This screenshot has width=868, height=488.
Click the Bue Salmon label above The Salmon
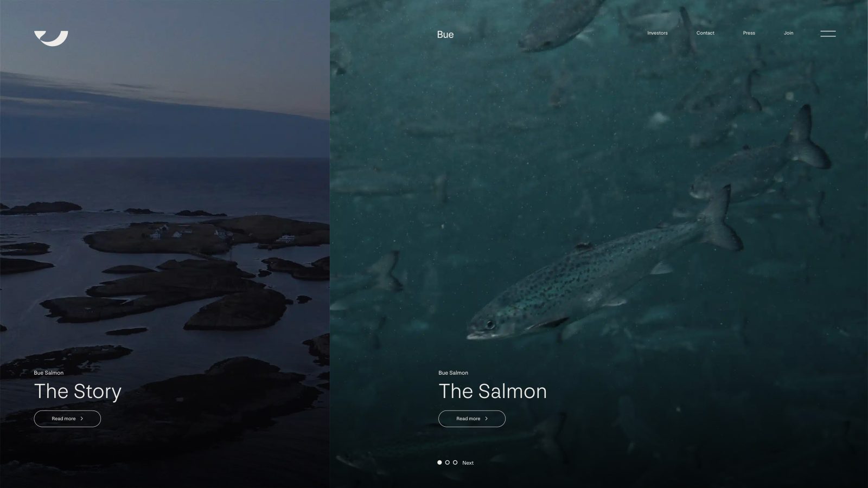pyautogui.click(x=453, y=373)
